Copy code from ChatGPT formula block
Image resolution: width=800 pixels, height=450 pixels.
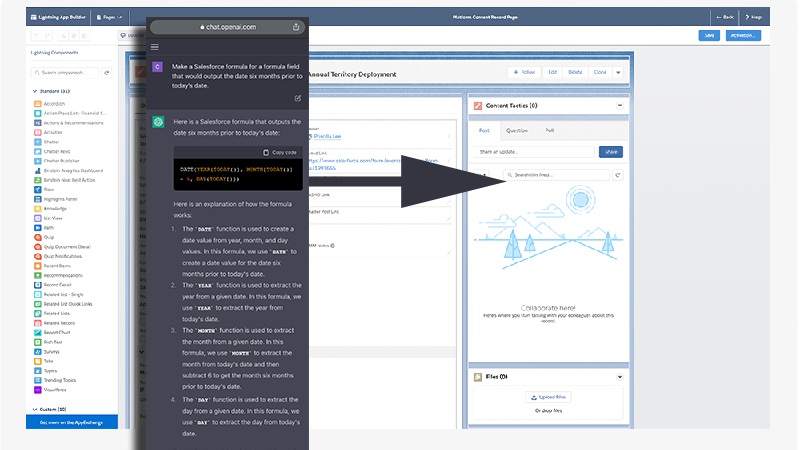[280, 152]
